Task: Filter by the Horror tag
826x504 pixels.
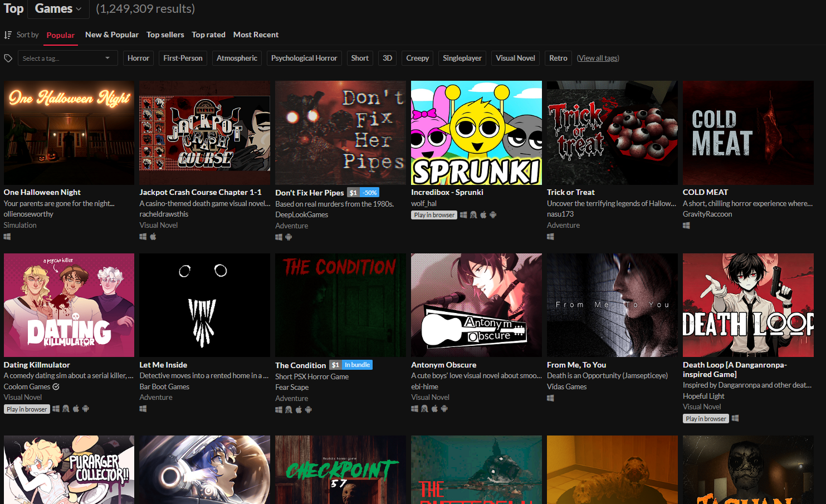Action: (138, 58)
